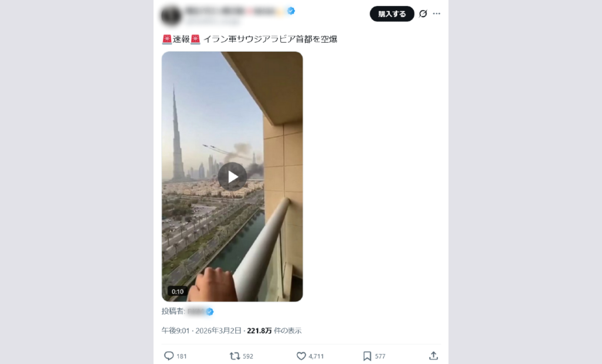602x364 pixels.
Task: Click the blue verified badge beside author name
Action: click(x=291, y=11)
